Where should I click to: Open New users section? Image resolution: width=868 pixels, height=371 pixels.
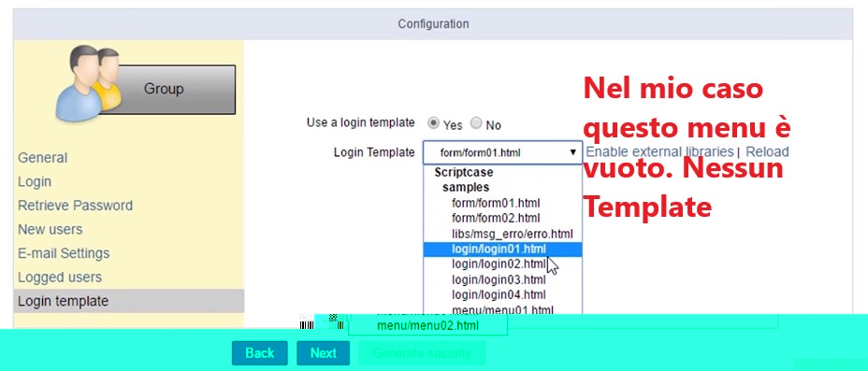click(x=50, y=229)
